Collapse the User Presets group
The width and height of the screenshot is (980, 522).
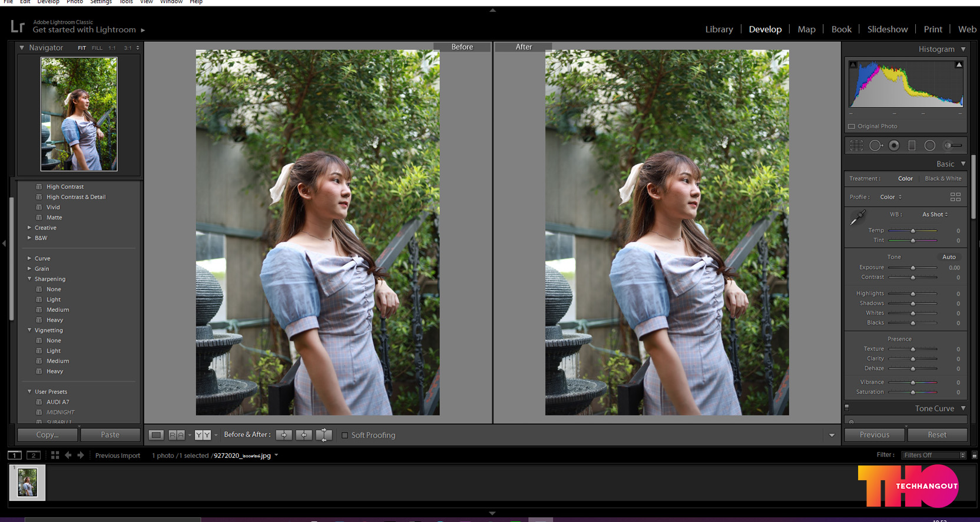point(29,391)
